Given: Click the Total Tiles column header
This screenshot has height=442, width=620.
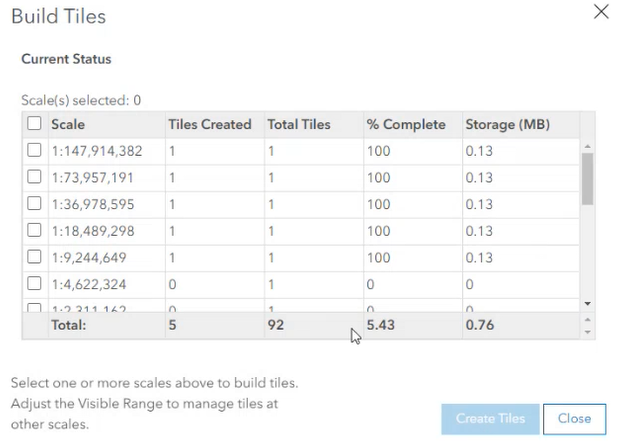Looking at the screenshot, I should click(298, 125).
